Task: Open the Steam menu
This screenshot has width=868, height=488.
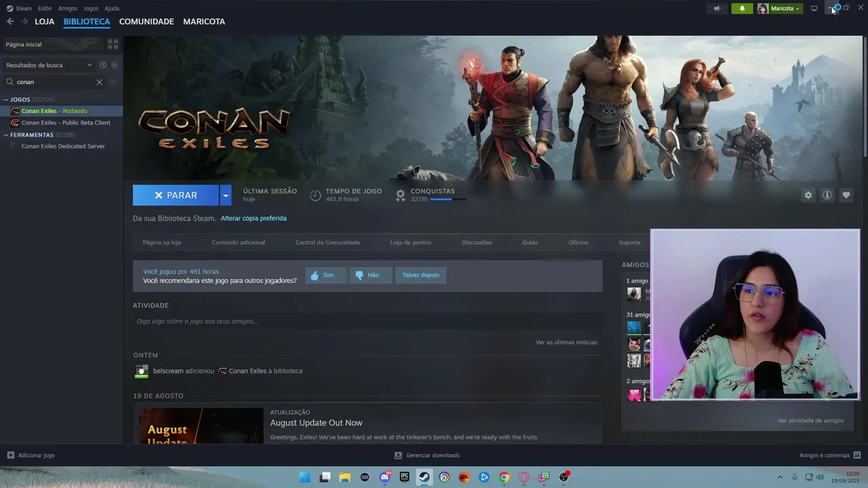Action: pos(23,8)
